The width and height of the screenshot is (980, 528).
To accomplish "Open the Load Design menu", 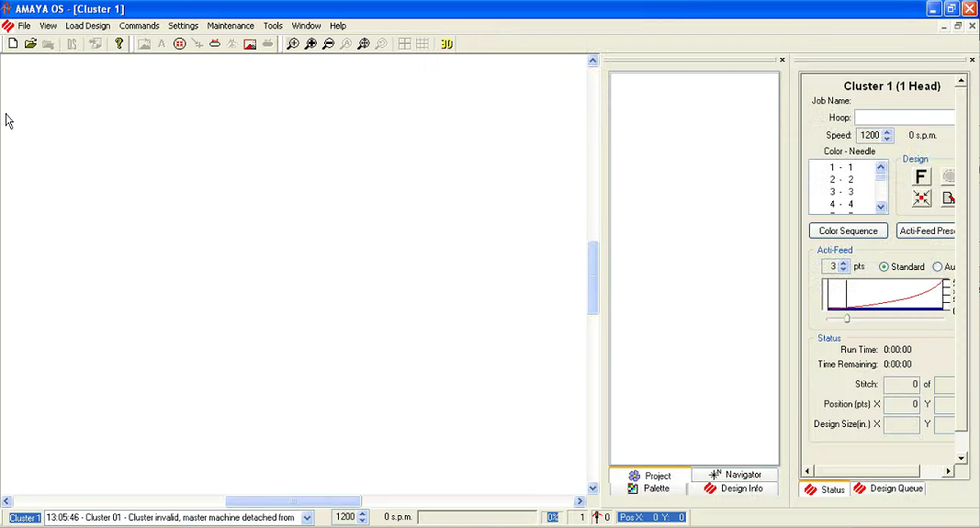I will [87, 27].
